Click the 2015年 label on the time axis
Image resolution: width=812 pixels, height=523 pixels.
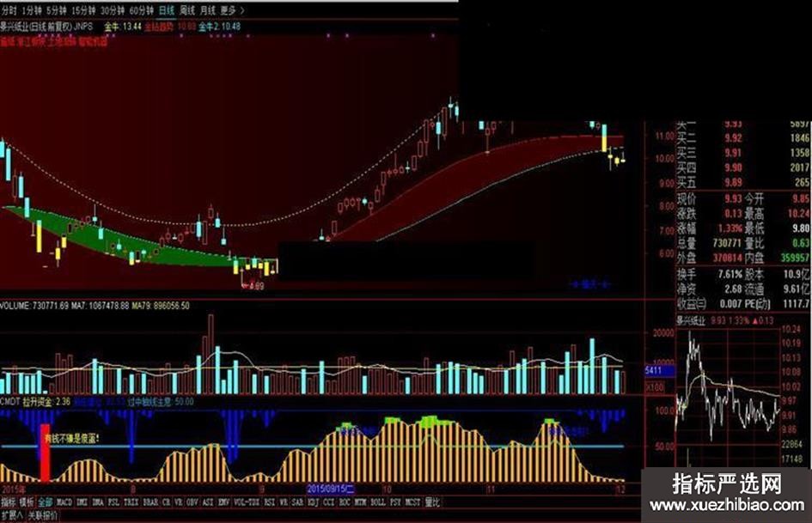click(15, 489)
